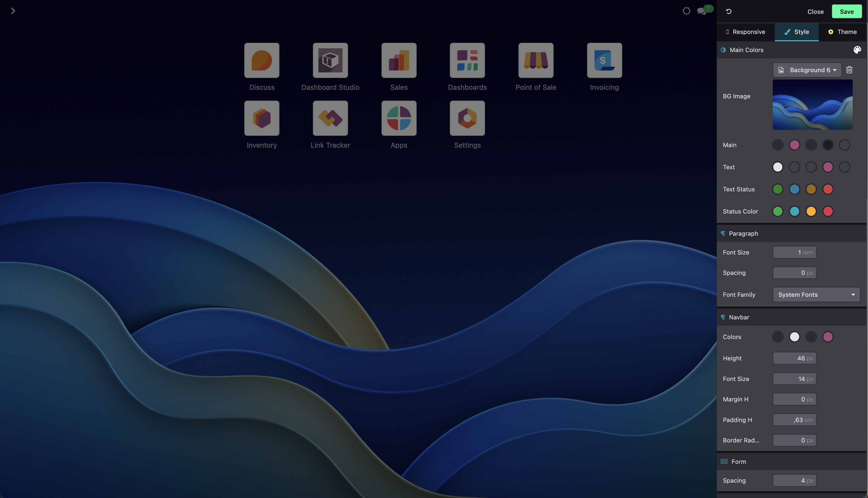The width and height of the screenshot is (868, 498).
Task: Open the Background 6 dropdown
Action: (807, 70)
